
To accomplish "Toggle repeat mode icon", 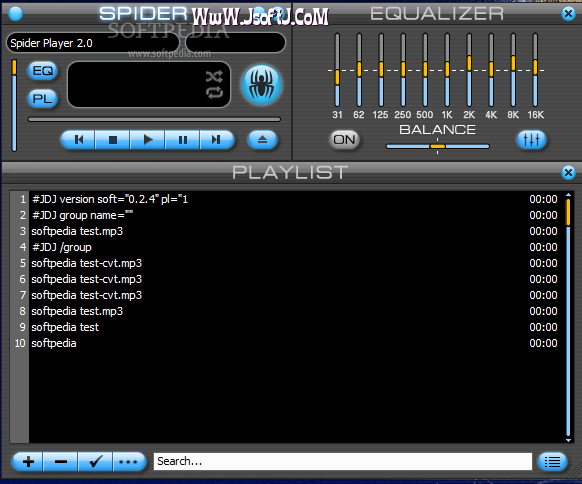I will (214, 92).
